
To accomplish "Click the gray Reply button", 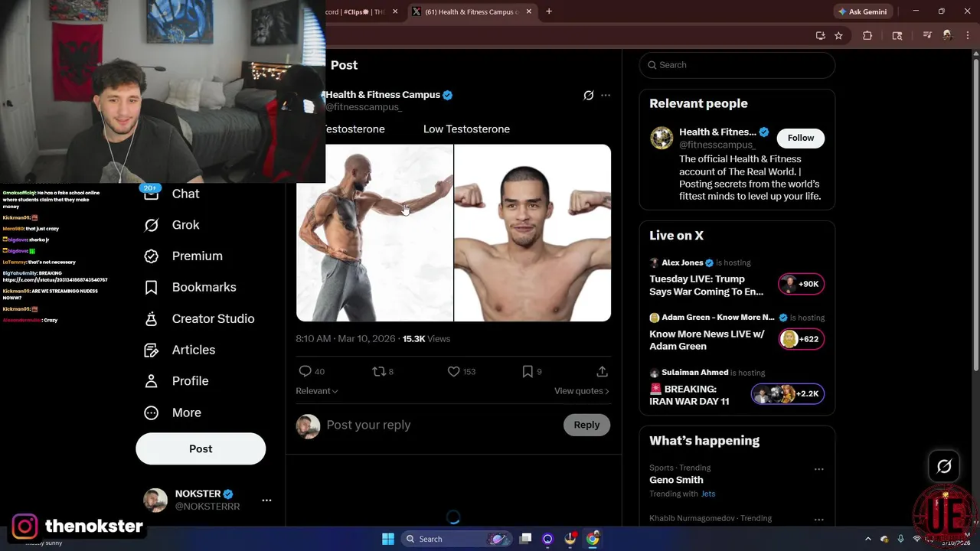I will [586, 425].
